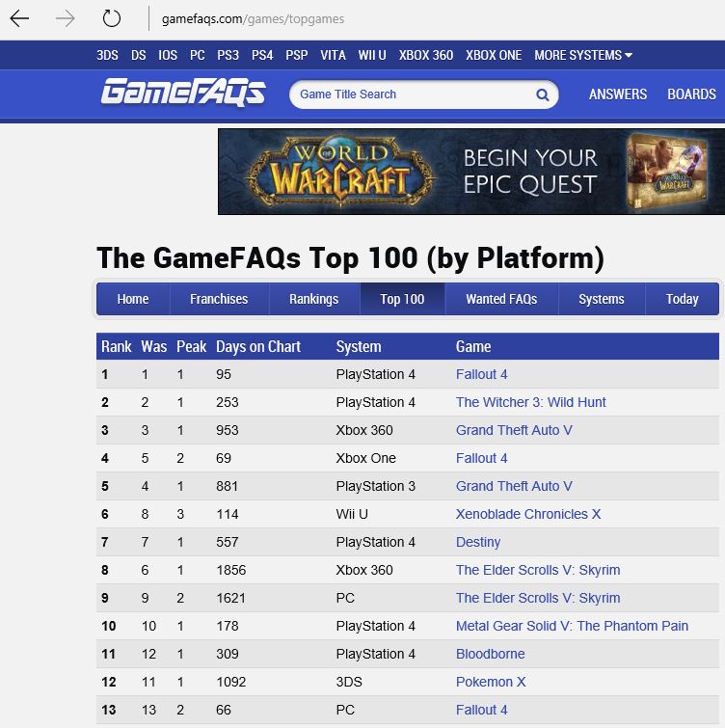
Task: Open Skyrim for PC at rank 9
Action: tap(538, 598)
